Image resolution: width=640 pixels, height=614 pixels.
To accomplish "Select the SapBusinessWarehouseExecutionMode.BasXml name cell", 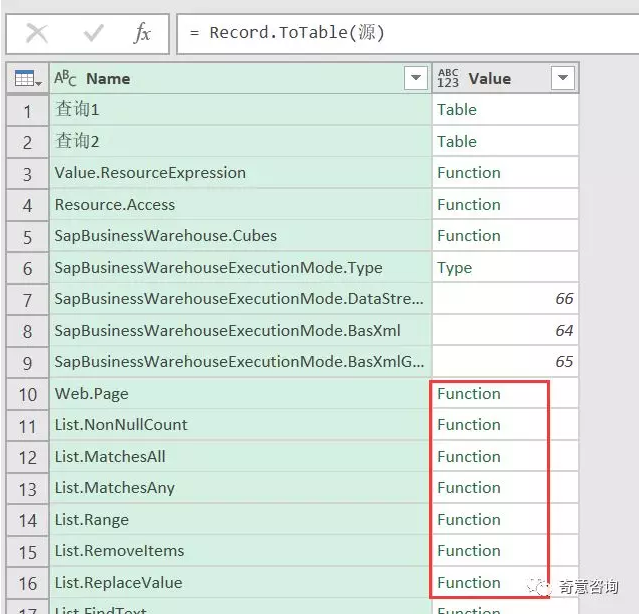I will [x=240, y=331].
